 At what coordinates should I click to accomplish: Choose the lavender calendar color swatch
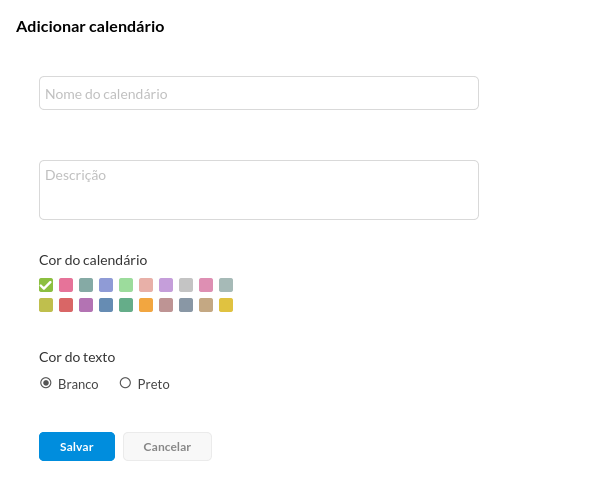pyautogui.click(x=166, y=285)
